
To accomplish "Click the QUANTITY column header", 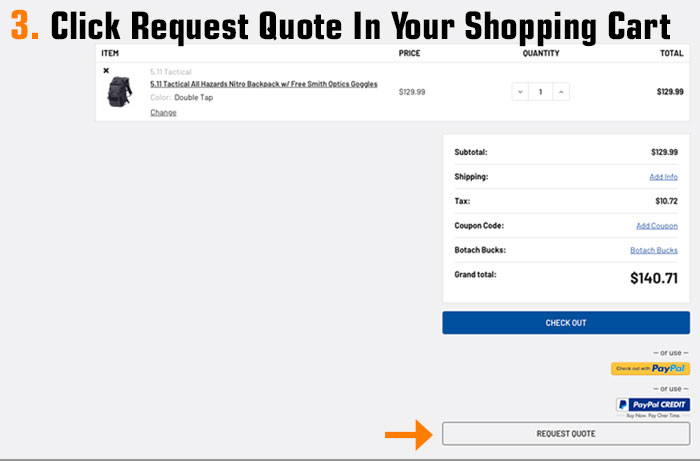I will point(541,53).
